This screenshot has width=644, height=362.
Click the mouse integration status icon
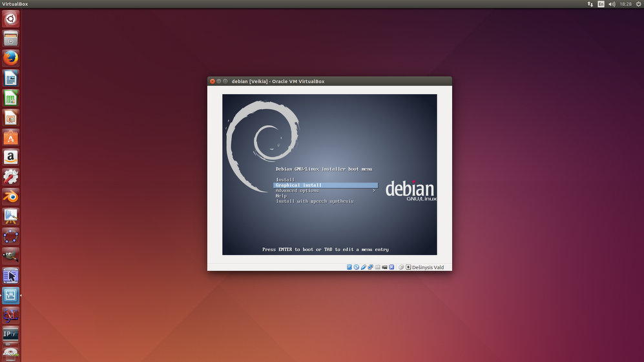tap(401, 267)
